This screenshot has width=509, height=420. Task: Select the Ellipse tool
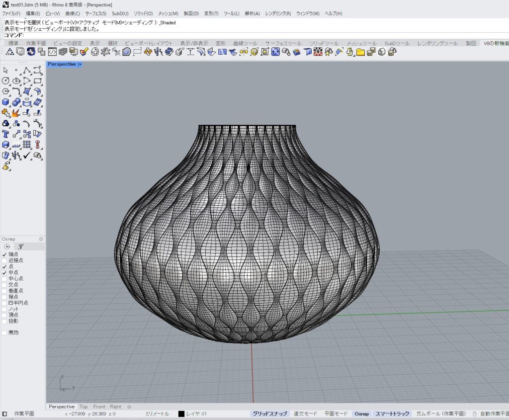click(16, 81)
